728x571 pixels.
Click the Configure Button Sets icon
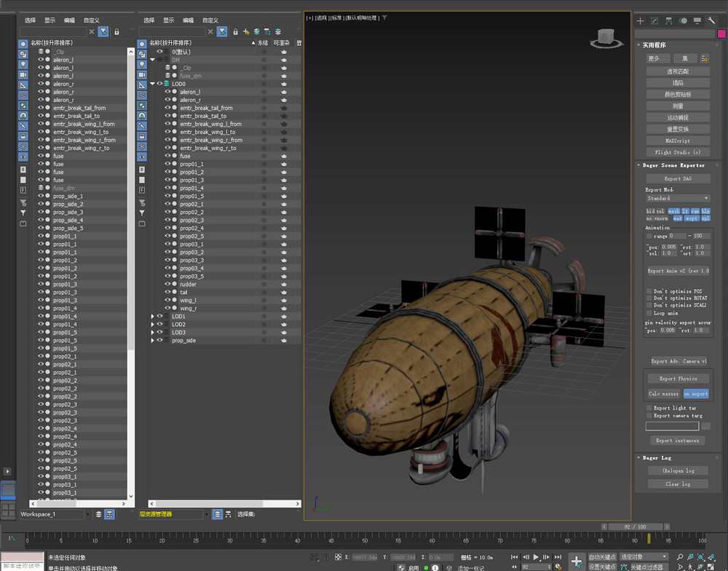pos(705,58)
